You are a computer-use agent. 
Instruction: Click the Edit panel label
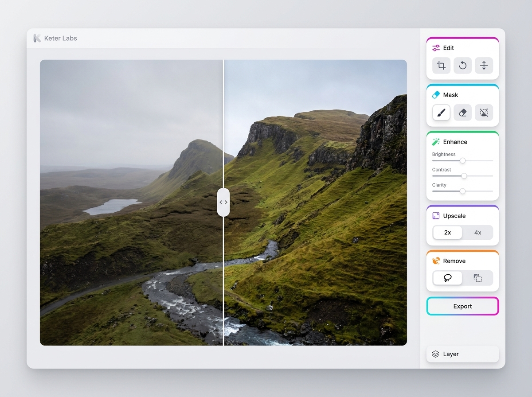[449, 48]
